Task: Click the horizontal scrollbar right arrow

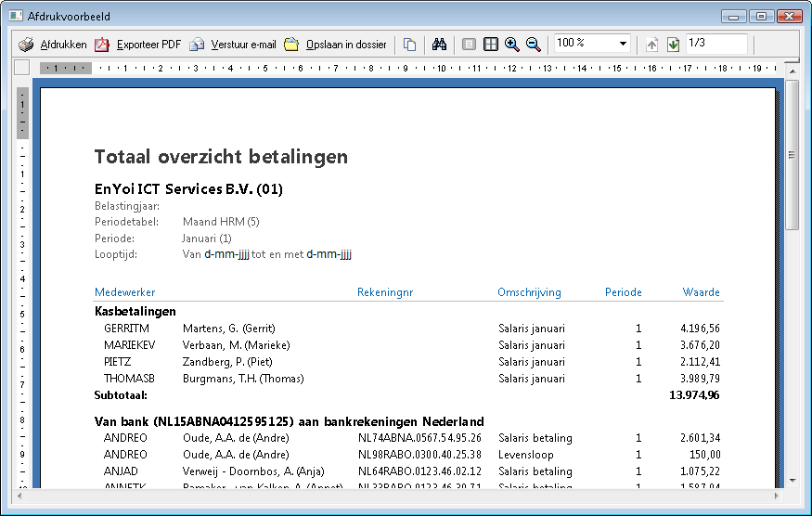Action: pyautogui.click(x=776, y=496)
